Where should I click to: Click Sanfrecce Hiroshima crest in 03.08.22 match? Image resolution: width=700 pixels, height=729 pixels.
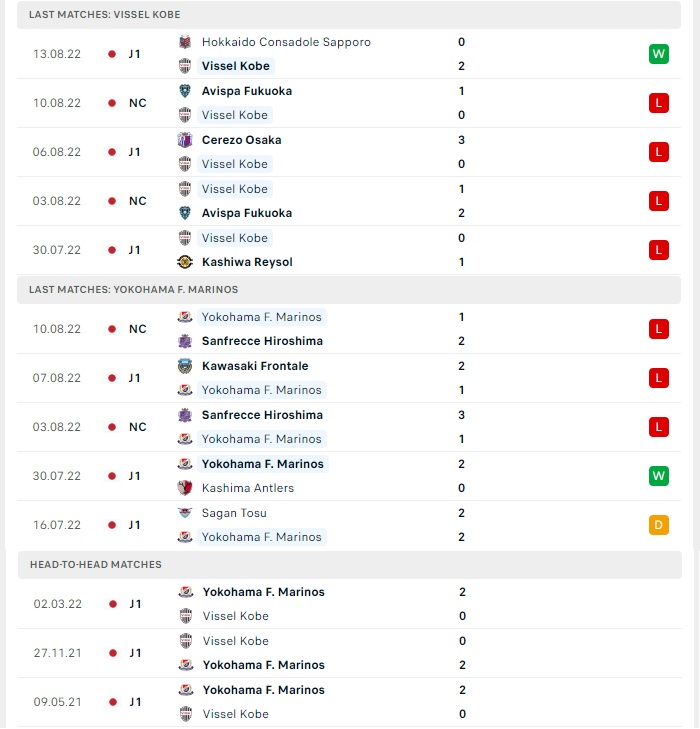point(185,415)
